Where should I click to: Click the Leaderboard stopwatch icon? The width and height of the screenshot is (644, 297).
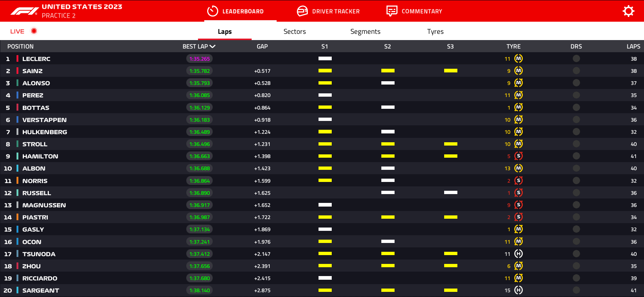[213, 11]
